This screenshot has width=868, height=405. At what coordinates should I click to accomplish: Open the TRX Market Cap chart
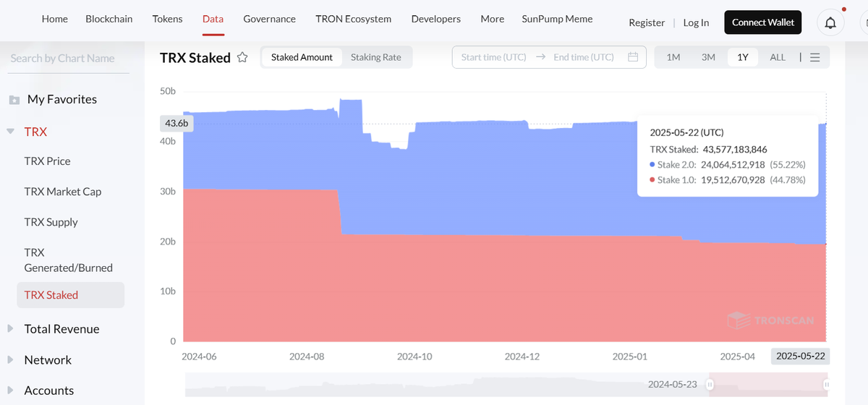[x=63, y=192]
